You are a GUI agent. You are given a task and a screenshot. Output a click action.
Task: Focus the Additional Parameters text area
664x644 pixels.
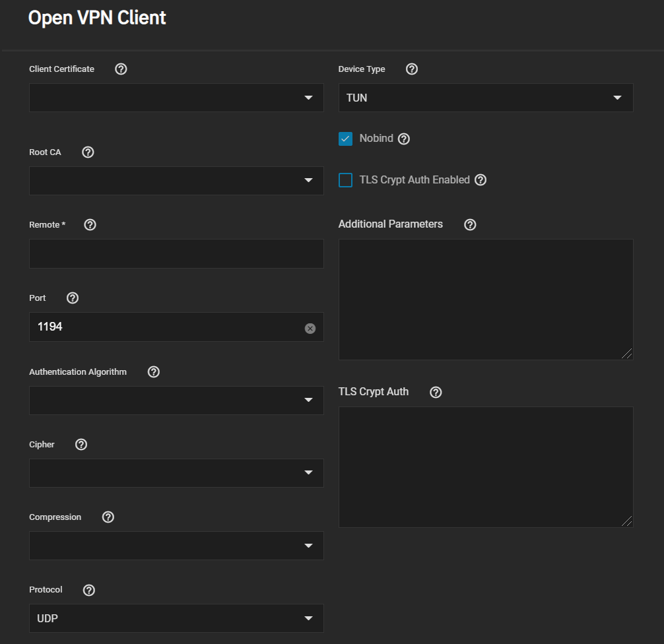click(485, 299)
